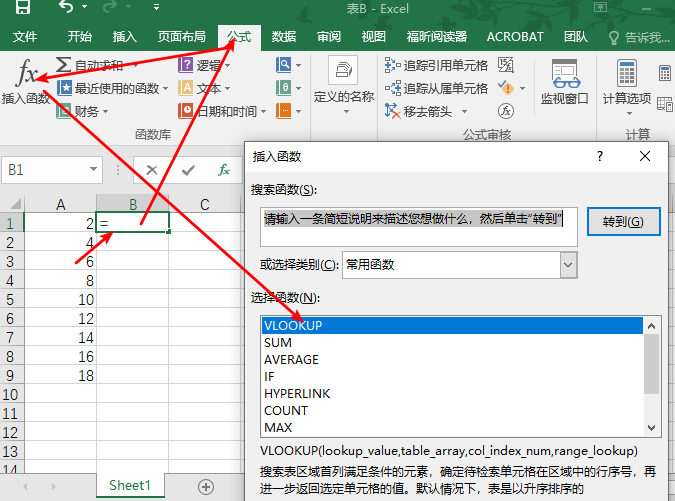Select VLOOKUP in function list
The image size is (675, 501).
(x=452, y=325)
